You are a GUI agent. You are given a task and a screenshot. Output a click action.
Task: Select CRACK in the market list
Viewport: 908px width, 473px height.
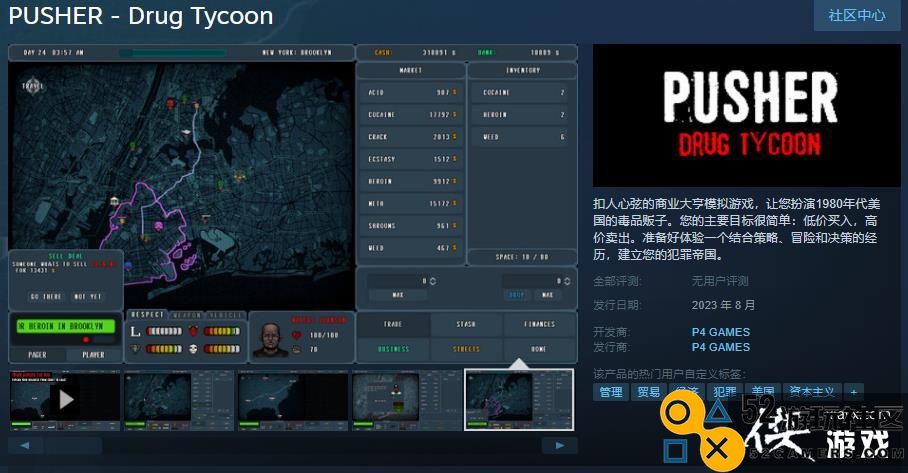412,137
